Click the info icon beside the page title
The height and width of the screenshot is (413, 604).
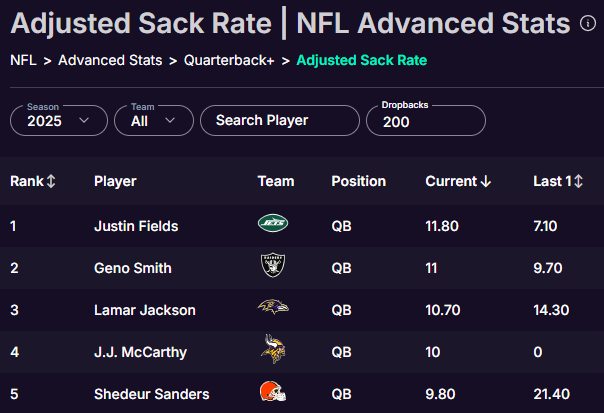coord(587,23)
